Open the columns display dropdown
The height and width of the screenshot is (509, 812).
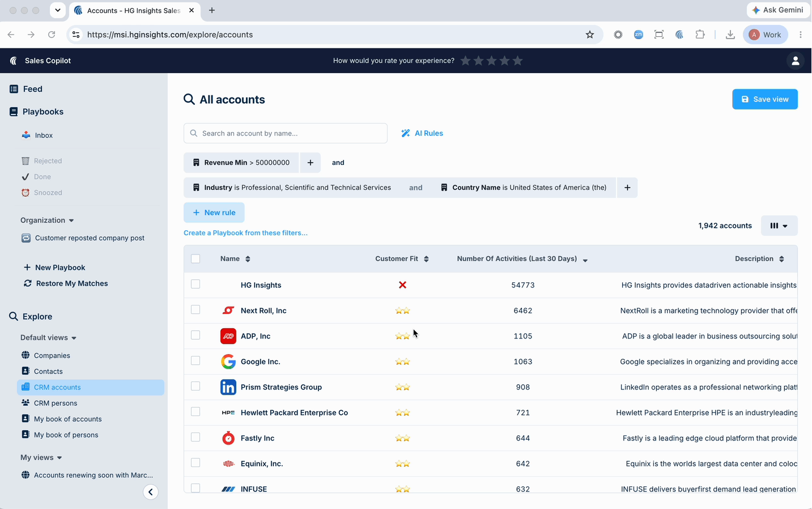(779, 226)
